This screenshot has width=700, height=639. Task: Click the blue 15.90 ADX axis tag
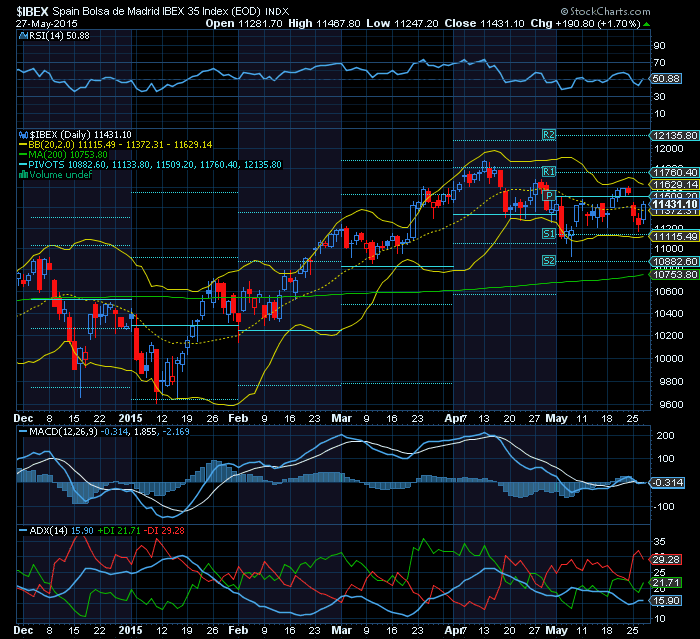click(x=666, y=601)
